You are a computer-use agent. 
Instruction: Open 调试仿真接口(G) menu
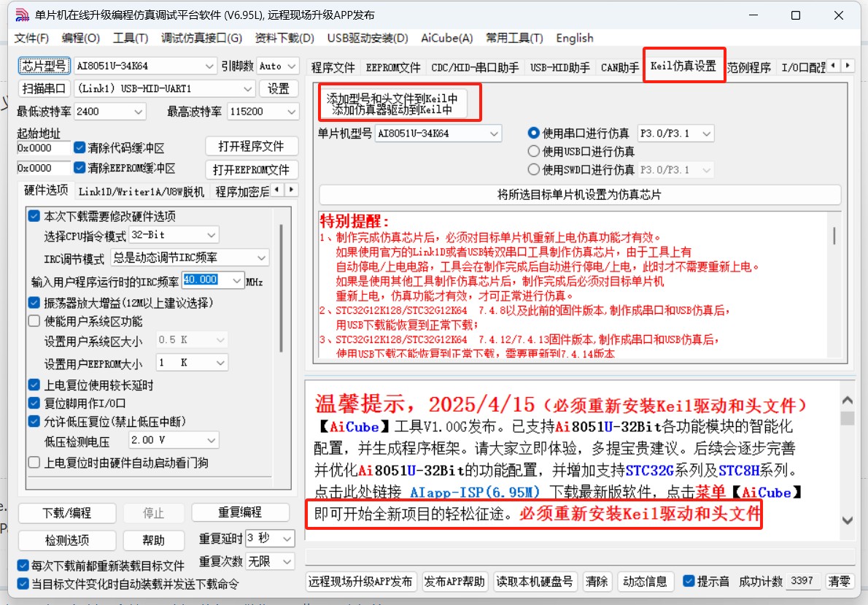click(201, 38)
